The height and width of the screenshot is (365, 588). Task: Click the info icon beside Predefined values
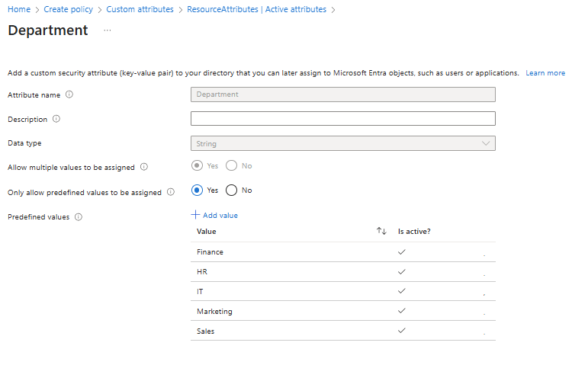click(x=79, y=217)
